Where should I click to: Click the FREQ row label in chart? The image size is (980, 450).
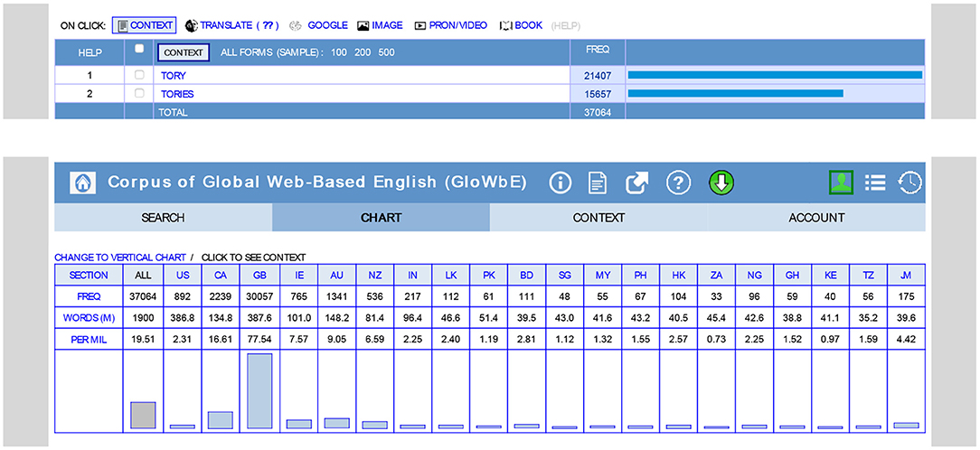pos(89,296)
